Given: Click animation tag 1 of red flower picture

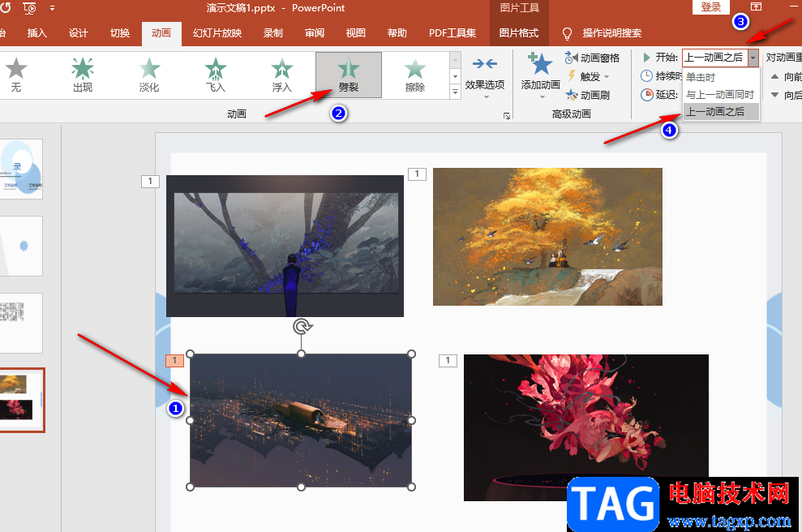Looking at the screenshot, I should point(448,361).
